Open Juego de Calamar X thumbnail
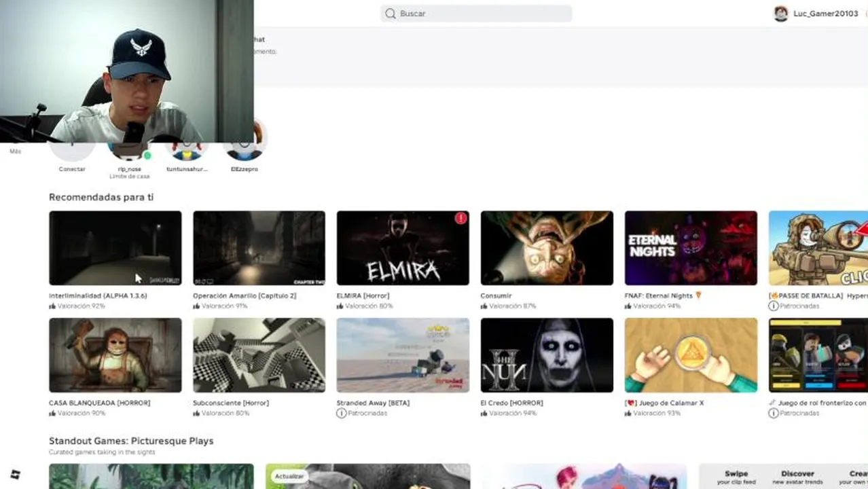 point(691,355)
